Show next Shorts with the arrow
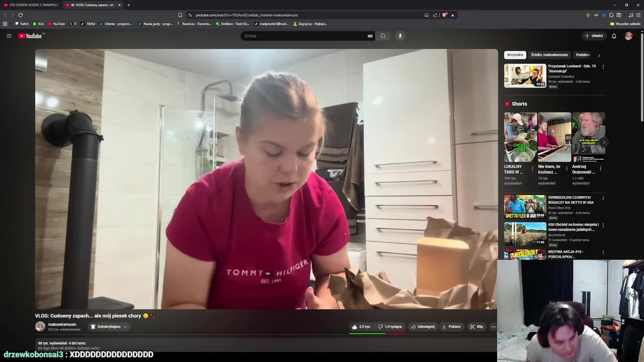 click(x=604, y=142)
